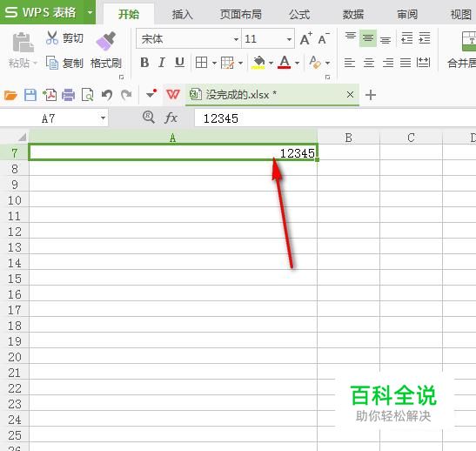Expand the clear format dropdown arrow

327,64
